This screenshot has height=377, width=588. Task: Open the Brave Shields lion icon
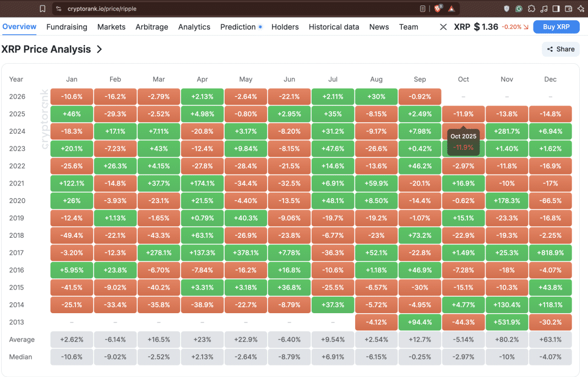438,8
